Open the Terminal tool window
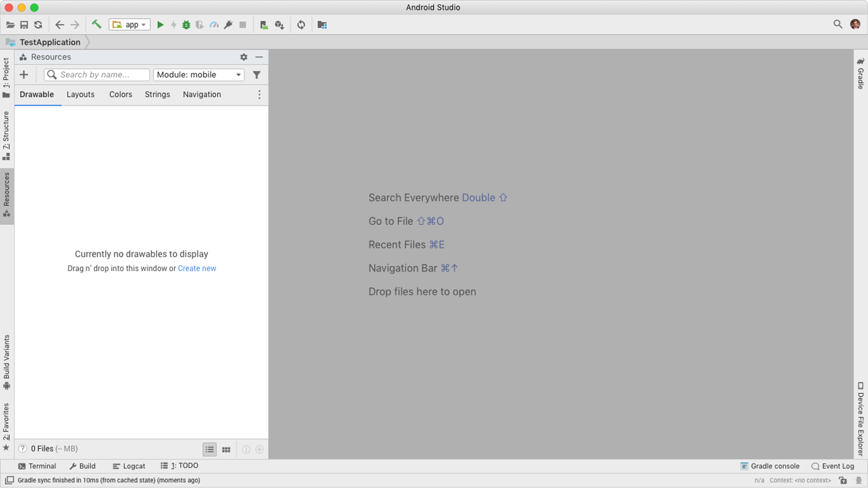 [x=38, y=466]
